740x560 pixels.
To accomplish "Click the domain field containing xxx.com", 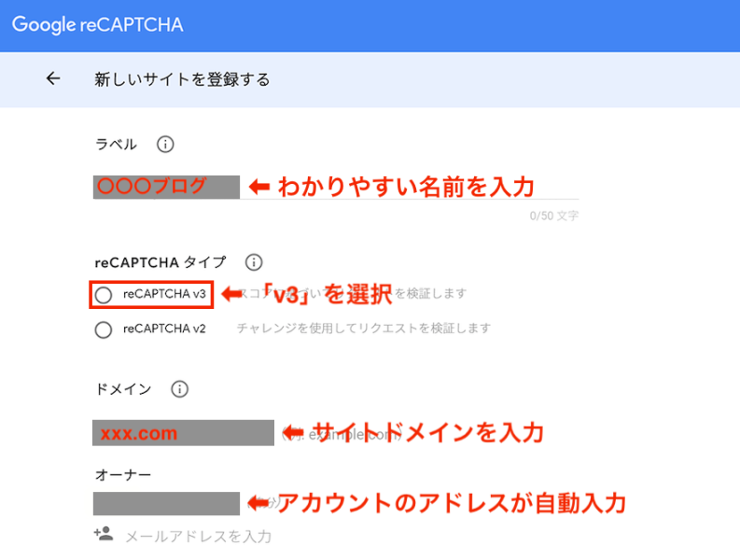I will [183, 433].
